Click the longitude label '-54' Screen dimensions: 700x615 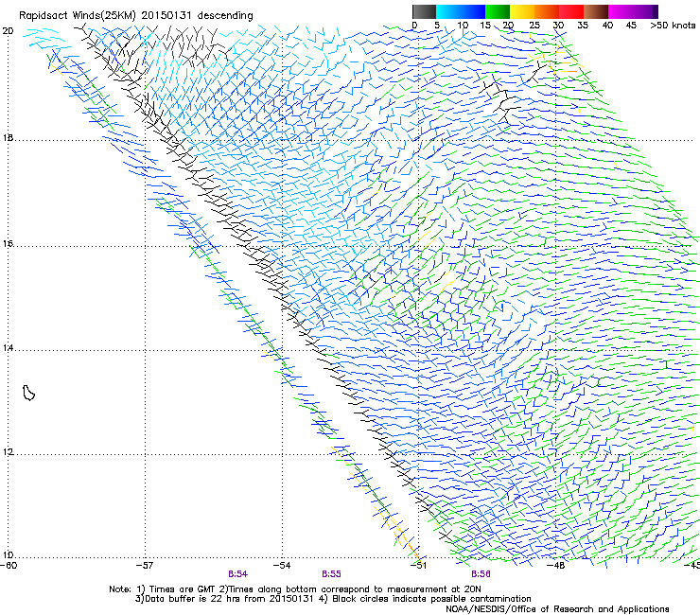tap(282, 566)
